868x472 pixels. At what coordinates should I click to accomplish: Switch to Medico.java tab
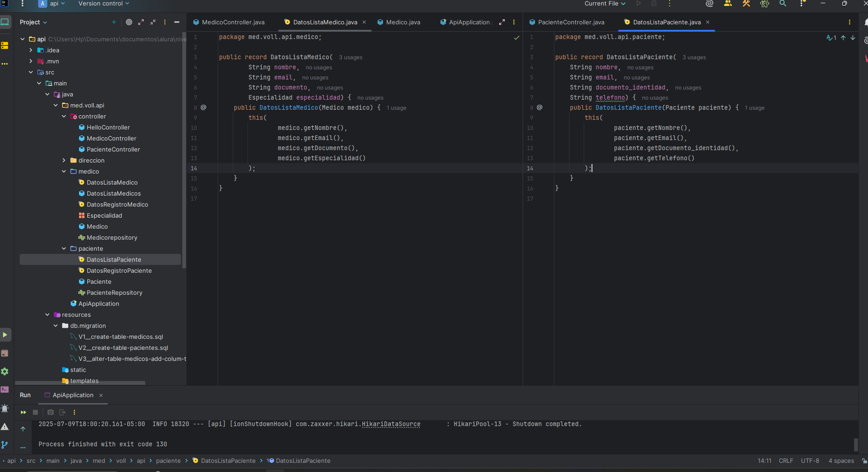point(399,22)
